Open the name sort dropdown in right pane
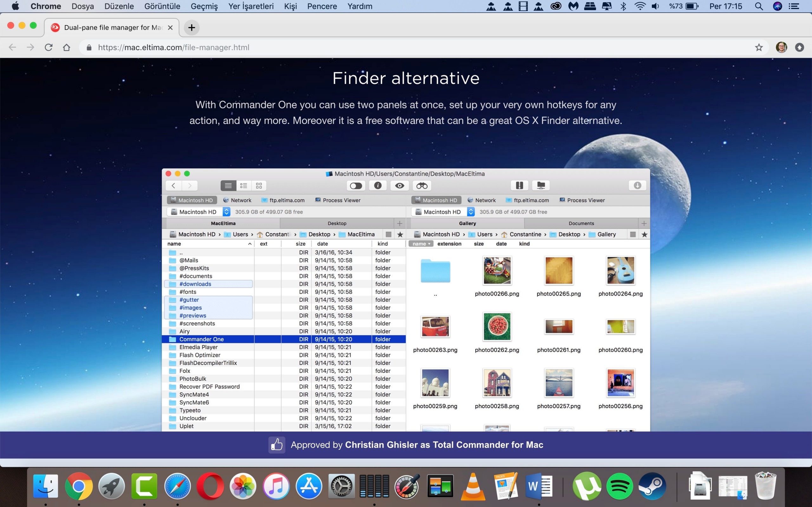This screenshot has width=812, height=507. click(421, 244)
